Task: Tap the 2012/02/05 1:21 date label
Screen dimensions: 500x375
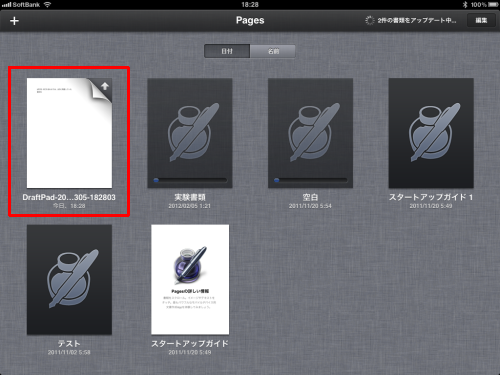Action: [x=189, y=206]
